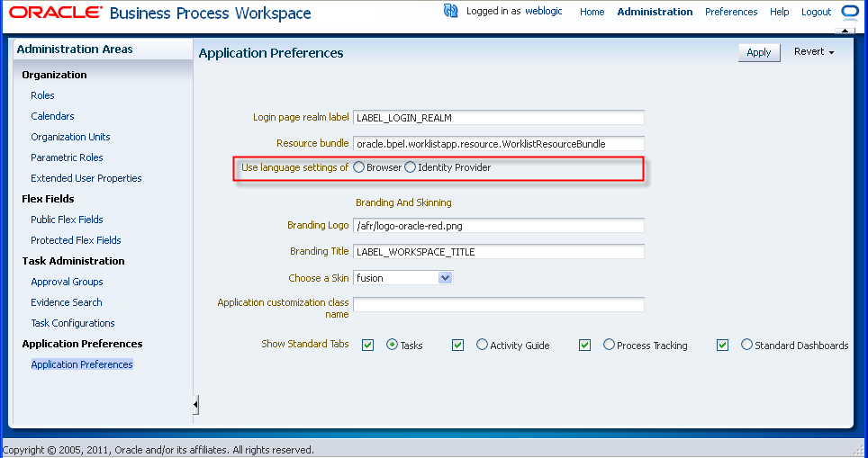Click the Oracle logo icon after Logout

[x=849, y=11]
